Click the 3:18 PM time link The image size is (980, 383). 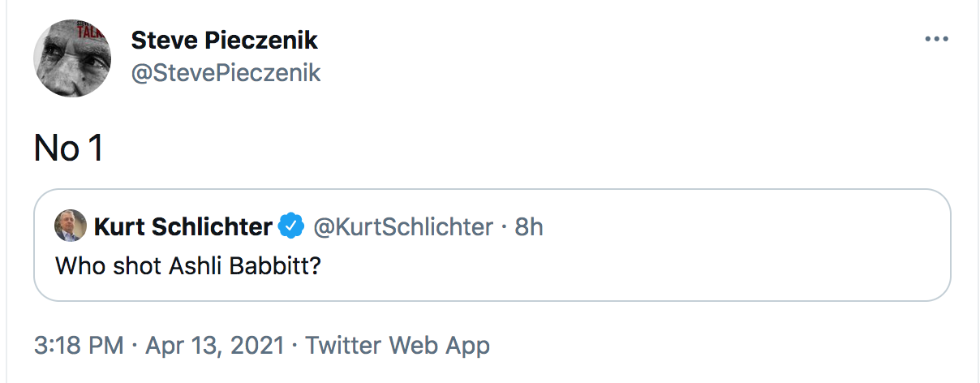(x=79, y=346)
